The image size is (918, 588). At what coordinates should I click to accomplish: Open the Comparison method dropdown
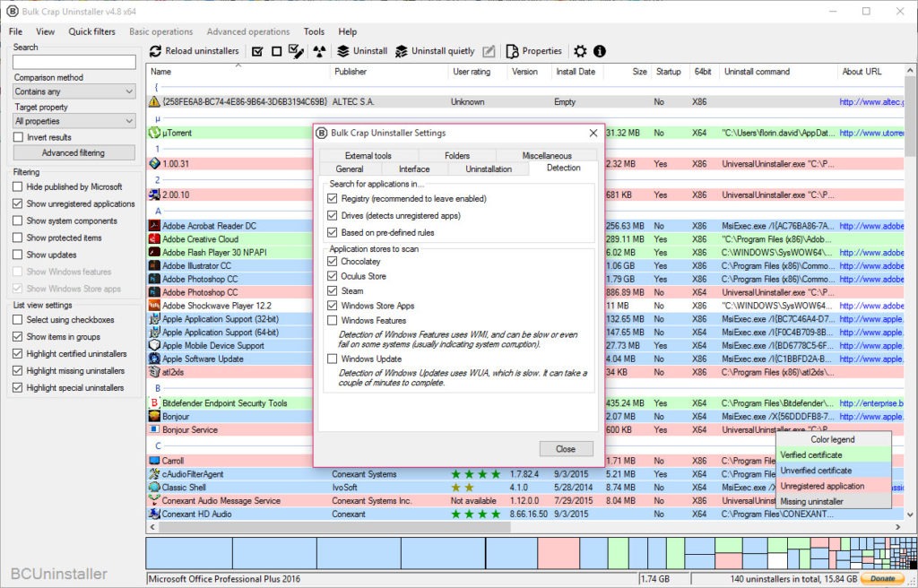pos(74,91)
